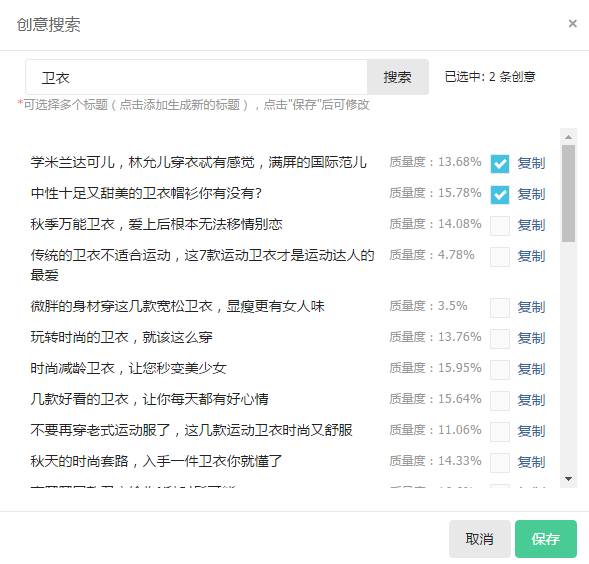The height and width of the screenshot is (564, 589).
Task: Copy the 学米兰达可儿 title via 复制
Action: tap(531, 163)
